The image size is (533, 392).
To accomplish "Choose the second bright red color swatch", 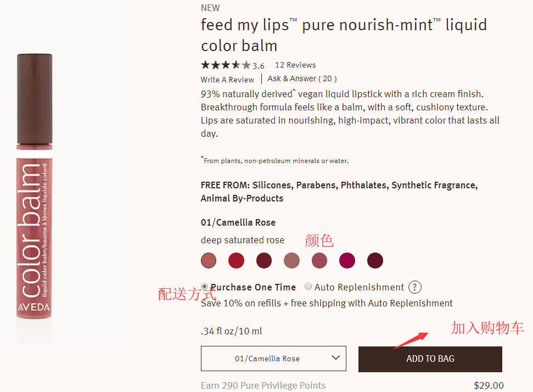I will [236, 261].
